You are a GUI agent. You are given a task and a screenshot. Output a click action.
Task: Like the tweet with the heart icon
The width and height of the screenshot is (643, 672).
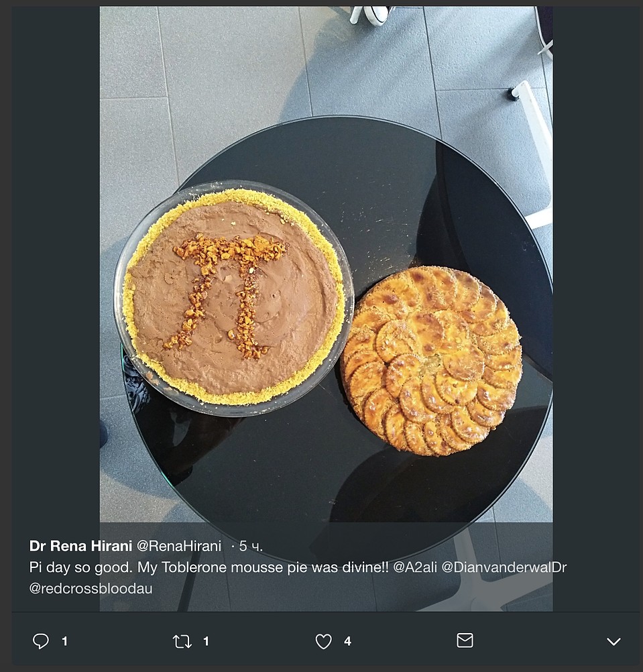coord(323,642)
